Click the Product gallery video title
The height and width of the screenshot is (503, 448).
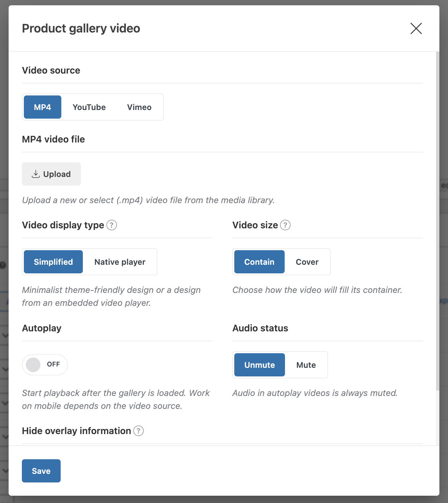pos(81,28)
